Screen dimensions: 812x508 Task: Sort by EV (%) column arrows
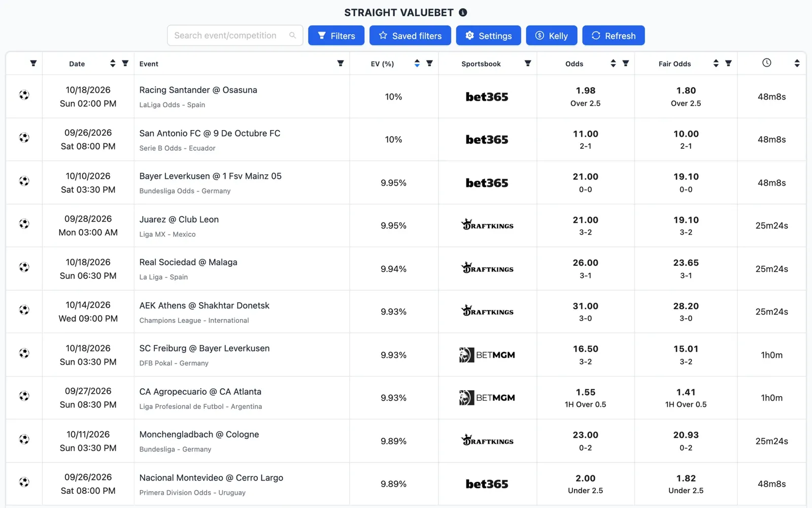pyautogui.click(x=417, y=63)
